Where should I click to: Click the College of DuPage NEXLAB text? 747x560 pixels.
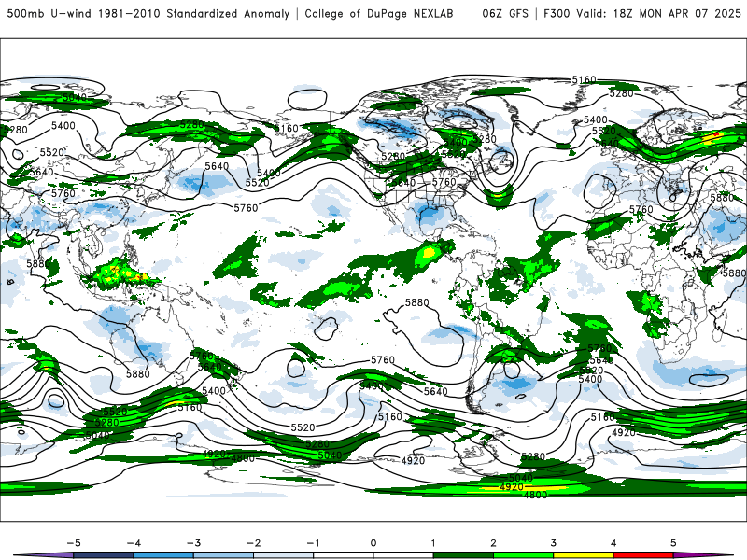click(x=379, y=14)
